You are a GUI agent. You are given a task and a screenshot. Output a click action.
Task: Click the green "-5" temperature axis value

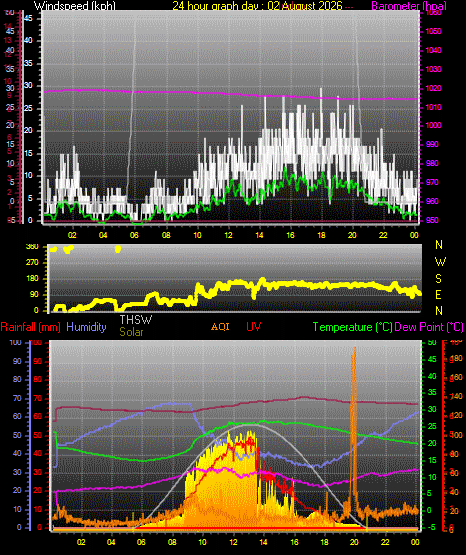click(431, 527)
